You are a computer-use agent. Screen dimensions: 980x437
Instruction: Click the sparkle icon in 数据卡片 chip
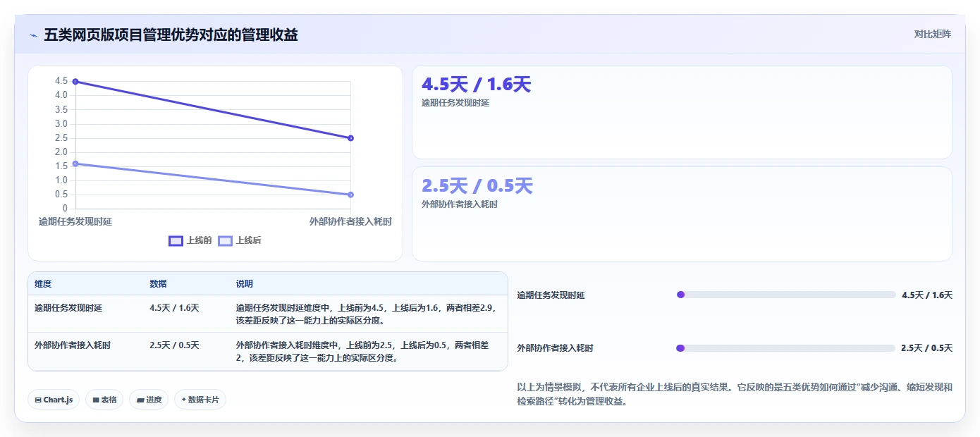pyautogui.click(x=183, y=400)
